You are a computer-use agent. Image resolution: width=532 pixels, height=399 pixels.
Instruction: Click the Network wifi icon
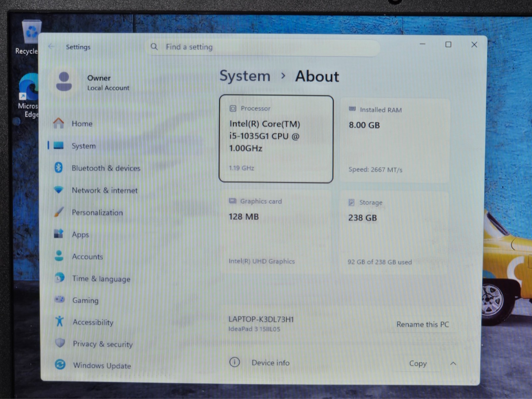[x=59, y=190]
